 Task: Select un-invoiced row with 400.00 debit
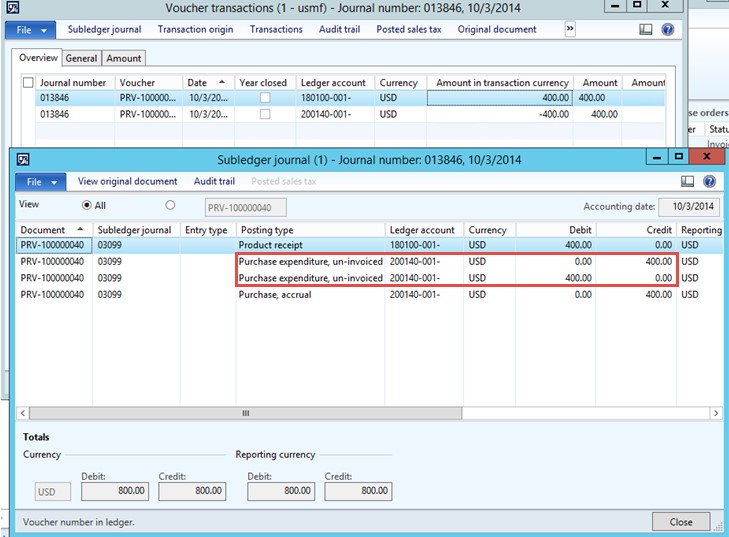369,278
